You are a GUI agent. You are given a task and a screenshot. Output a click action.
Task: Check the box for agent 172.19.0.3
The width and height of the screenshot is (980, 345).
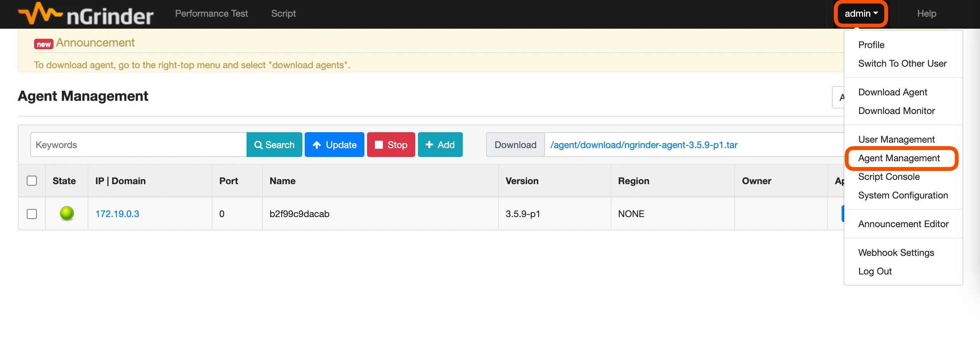pyautogui.click(x=32, y=214)
